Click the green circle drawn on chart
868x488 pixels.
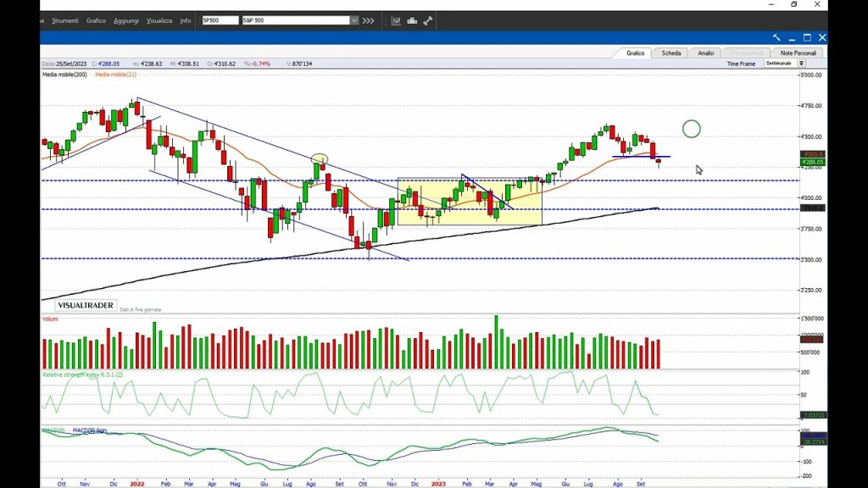click(692, 130)
